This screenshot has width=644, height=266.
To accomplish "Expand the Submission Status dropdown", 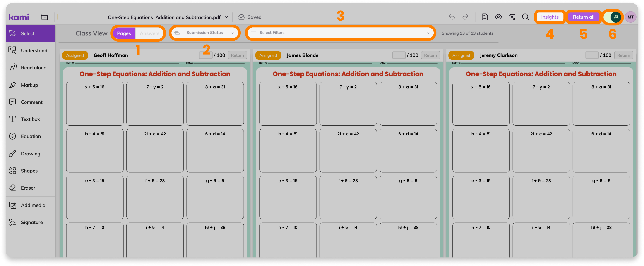I will coord(204,33).
